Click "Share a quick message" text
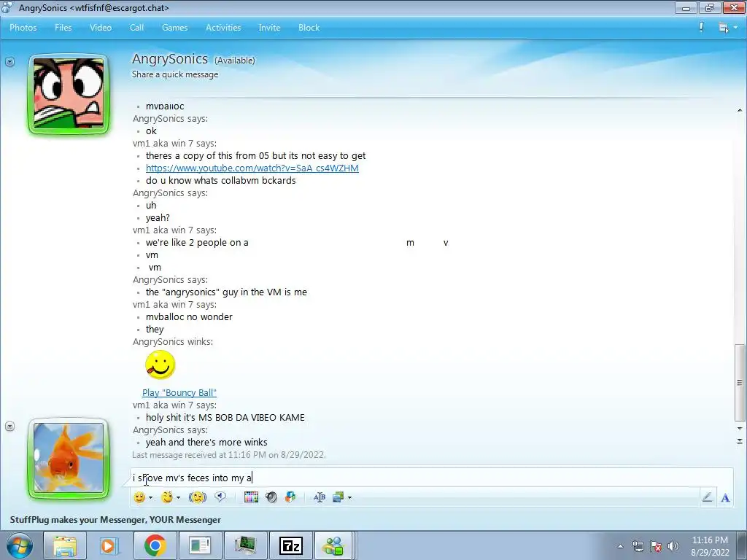This screenshot has width=747, height=560. tap(175, 74)
